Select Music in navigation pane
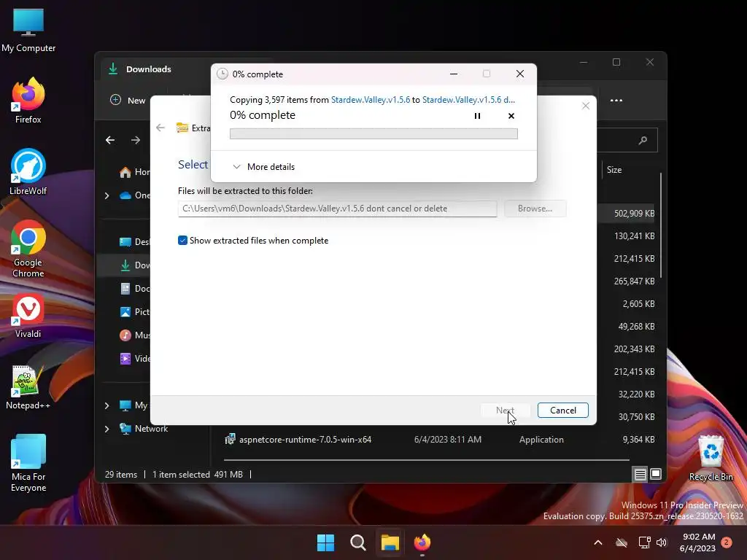Screen dimensions: 747x560 click(134, 335)
